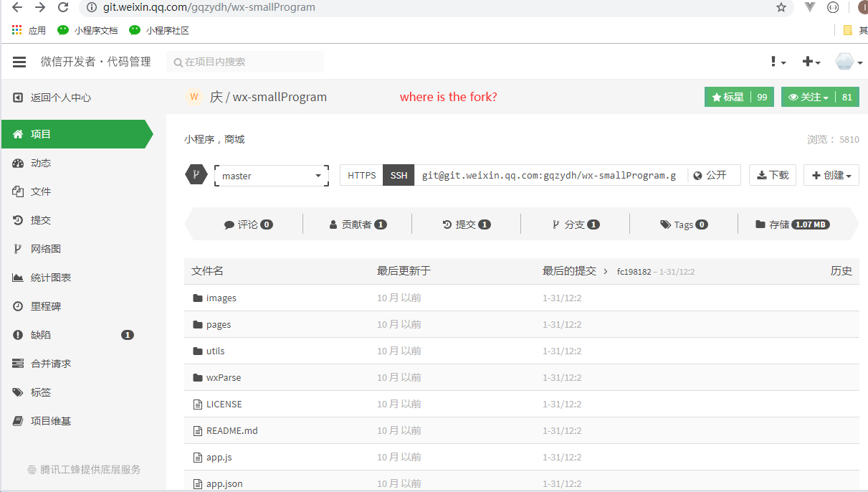868x492 pixels.
Task: Open the utils folder
Action: [x=215, y=351]
